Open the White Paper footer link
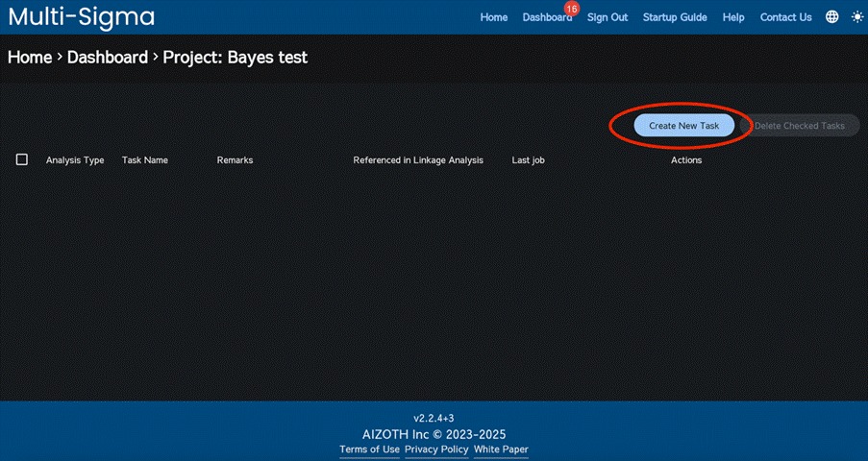Viewport: 868px width, 461px height. click(501, 449)
